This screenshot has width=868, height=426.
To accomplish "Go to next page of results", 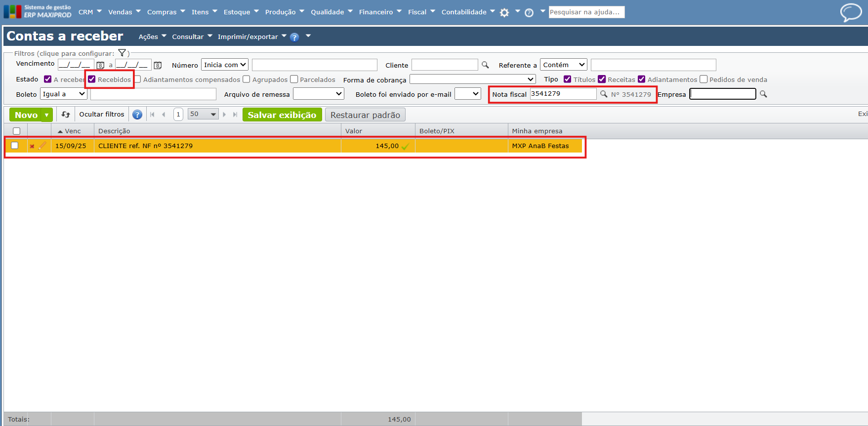I will (x=224, y=115).
